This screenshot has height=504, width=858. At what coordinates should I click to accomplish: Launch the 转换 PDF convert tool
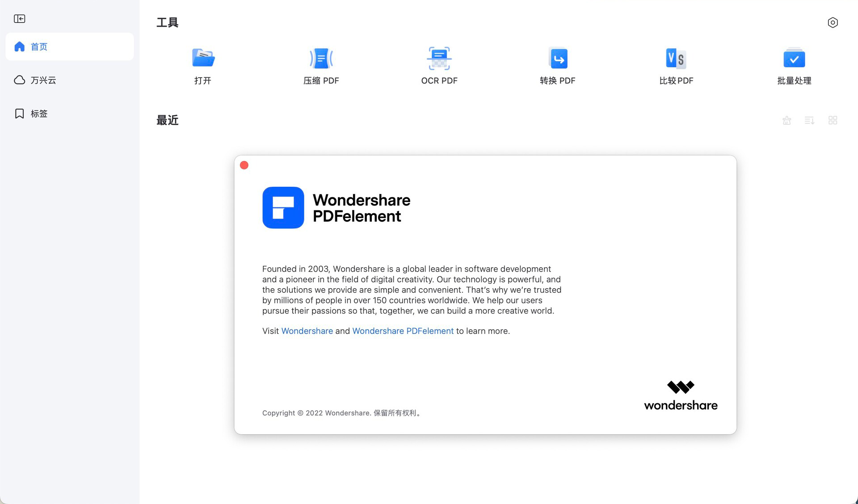(x=558, y=66)
